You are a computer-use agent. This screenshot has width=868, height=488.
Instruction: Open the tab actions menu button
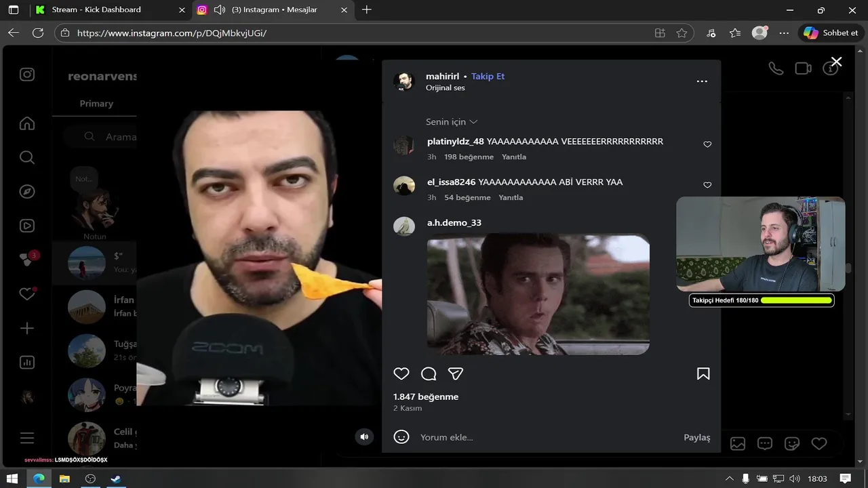point(14,9)
